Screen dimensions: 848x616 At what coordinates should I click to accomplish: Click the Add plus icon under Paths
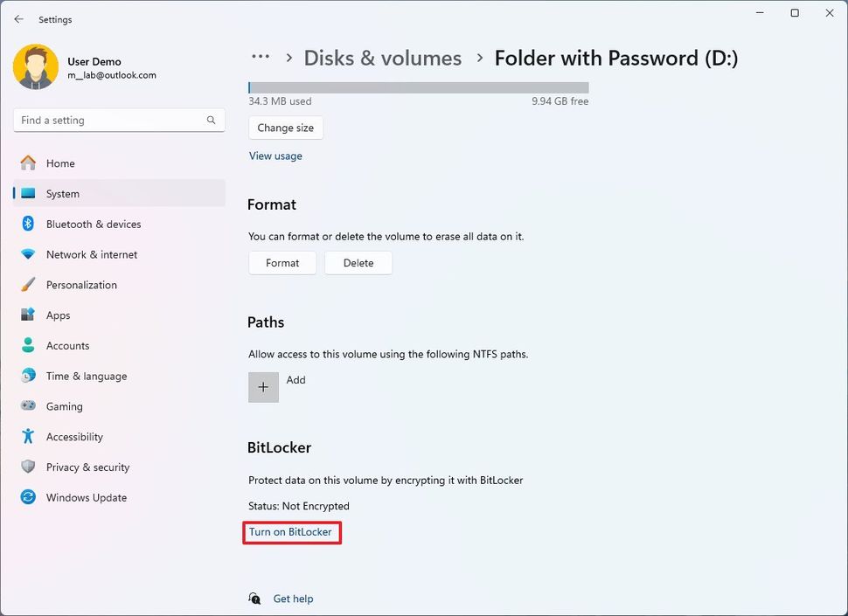[263, 386]
